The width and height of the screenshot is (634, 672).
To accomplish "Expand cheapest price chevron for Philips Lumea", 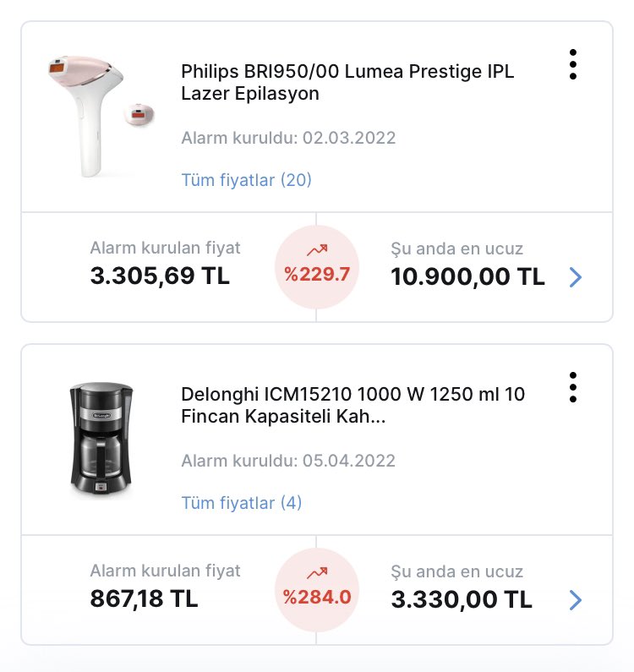I will point(576,277).
